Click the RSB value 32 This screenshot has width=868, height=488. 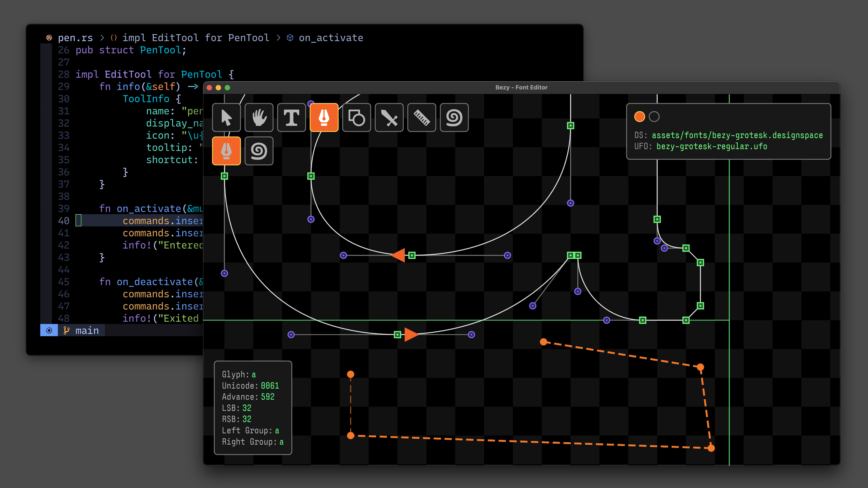pos(247,419)
